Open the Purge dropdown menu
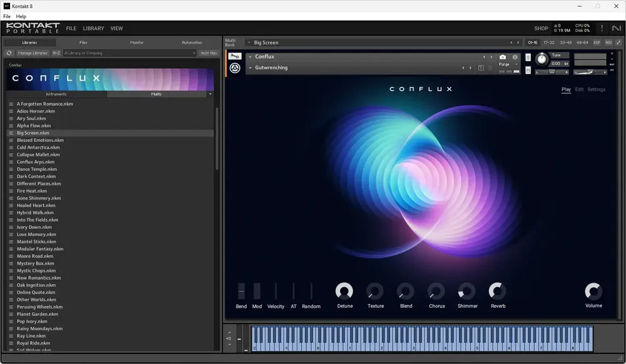 (508, 64)
